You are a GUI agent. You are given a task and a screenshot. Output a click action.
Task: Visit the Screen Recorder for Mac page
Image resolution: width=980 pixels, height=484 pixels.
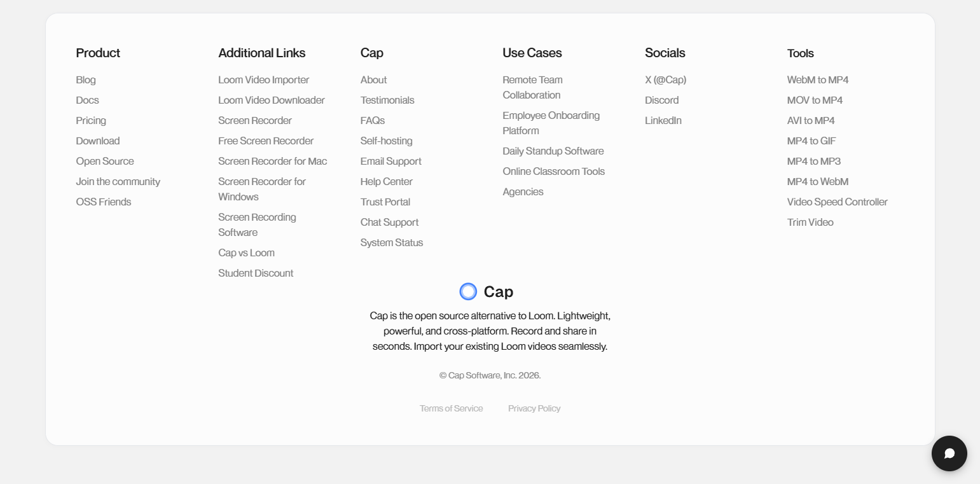tap(272, 161)
